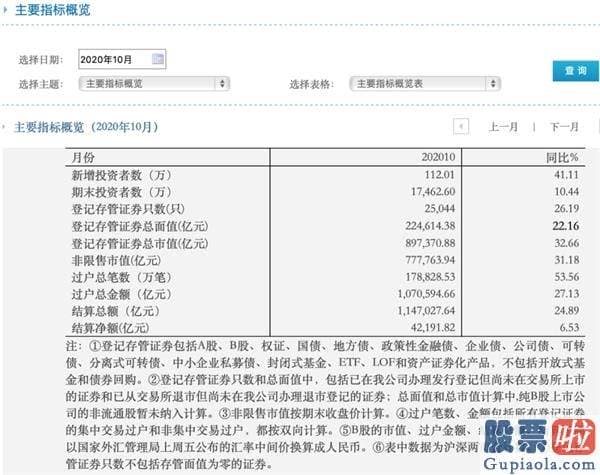Select the row label 结算总额（亿元）
This screenshot has height=475, width=600.
[x=116, y=311]
